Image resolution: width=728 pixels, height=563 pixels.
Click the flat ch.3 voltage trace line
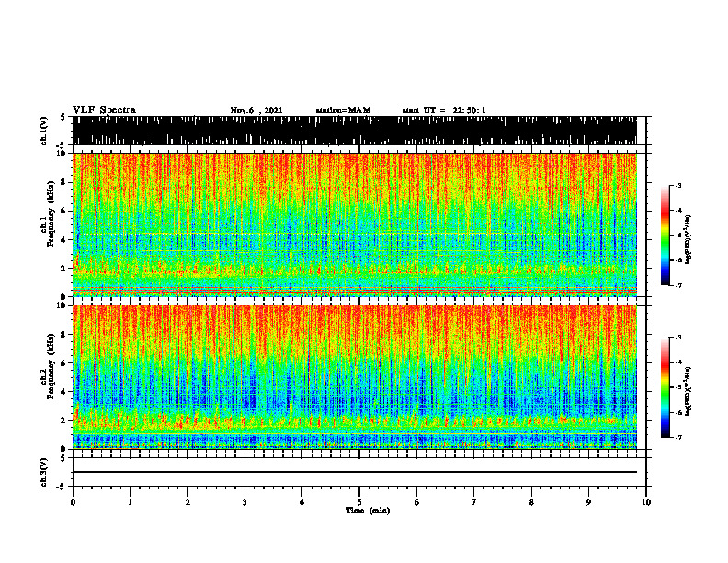(355, 472)
